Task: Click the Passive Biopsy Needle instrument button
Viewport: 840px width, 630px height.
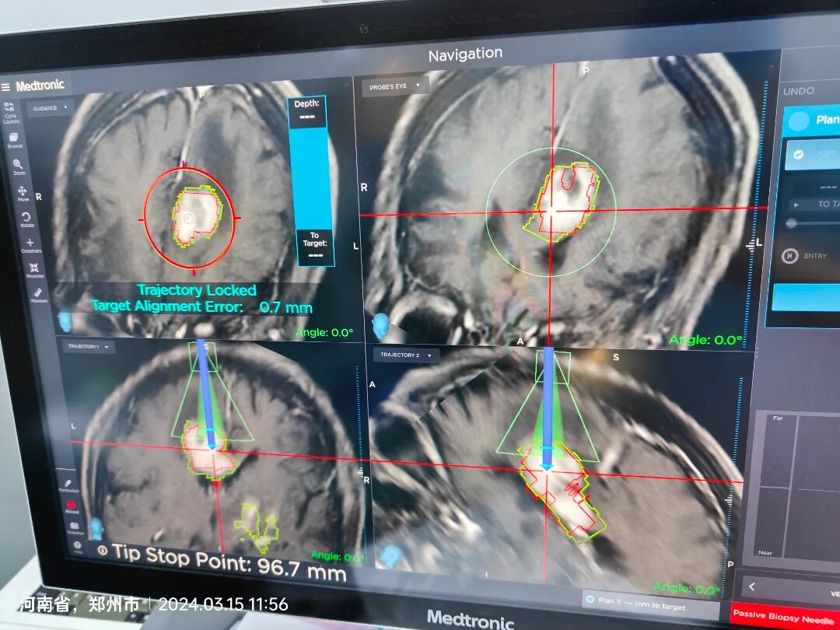Action: point(785,617)
